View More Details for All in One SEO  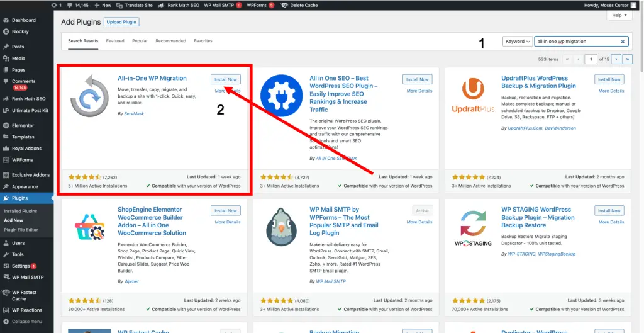tap(419, 91)
